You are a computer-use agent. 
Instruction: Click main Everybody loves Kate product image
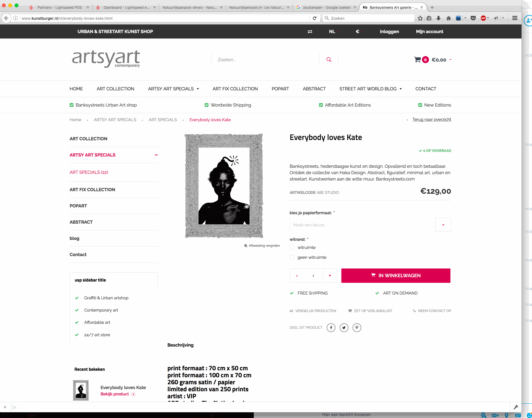(224, 186)
